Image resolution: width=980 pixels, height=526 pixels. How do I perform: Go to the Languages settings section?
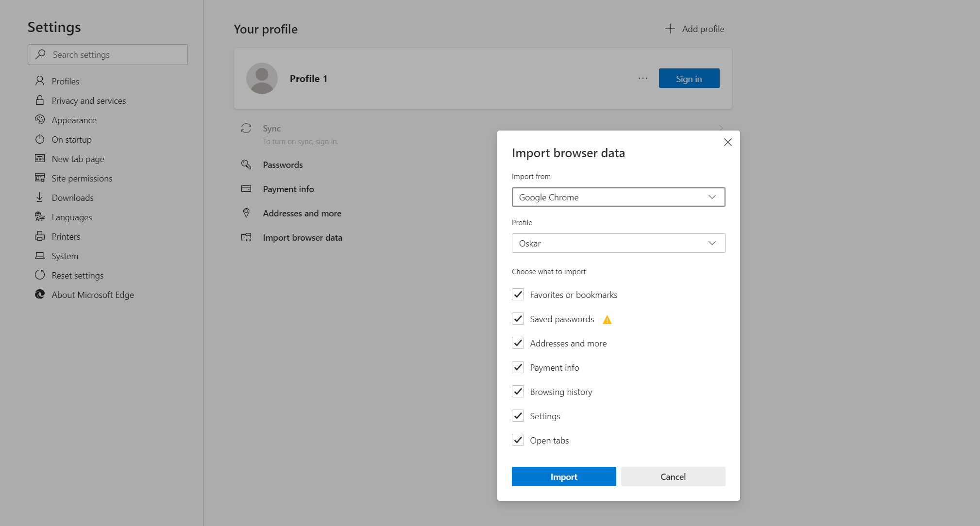coord(71,217)
